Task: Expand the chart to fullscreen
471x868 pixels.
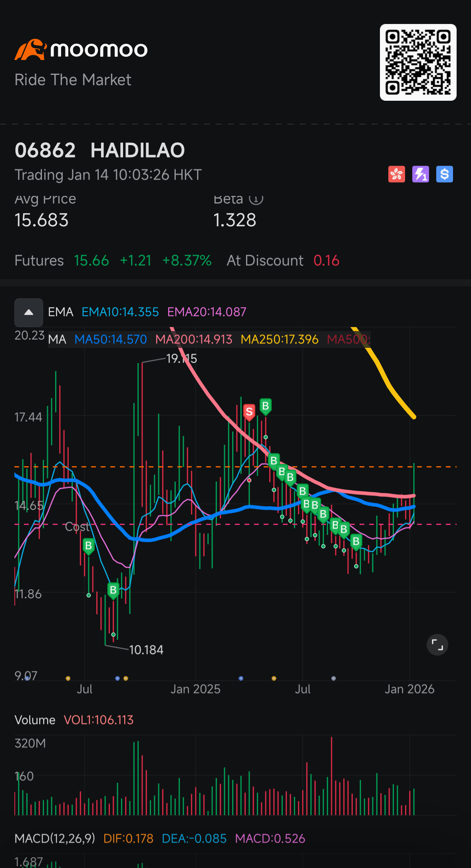Action: click(x=437, y=645)
